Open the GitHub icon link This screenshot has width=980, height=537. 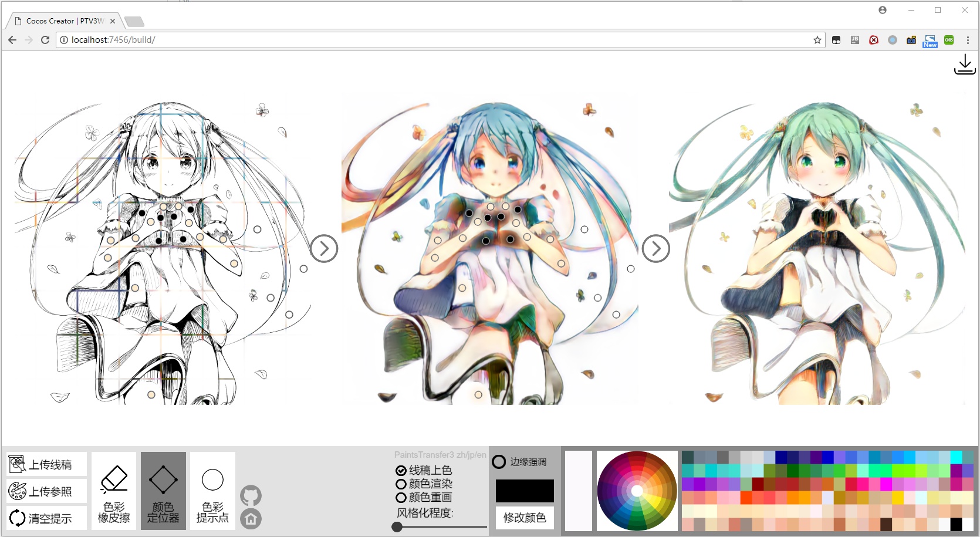tap(251, 496)
